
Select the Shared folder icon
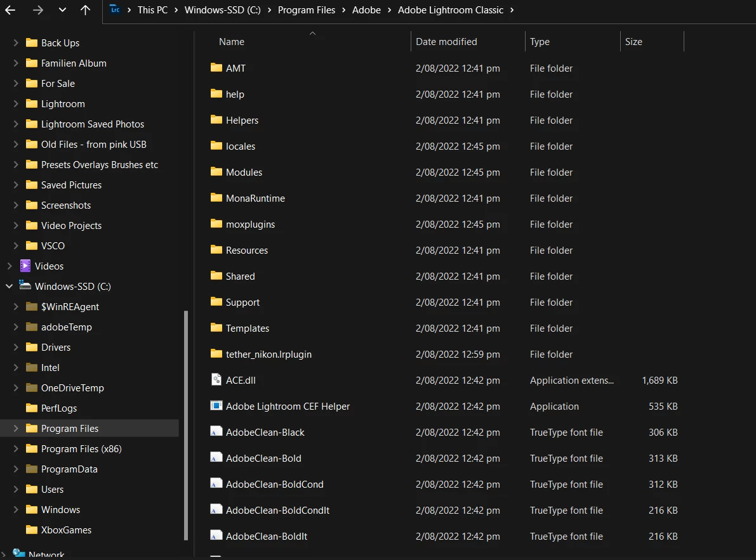click(216, 275)
